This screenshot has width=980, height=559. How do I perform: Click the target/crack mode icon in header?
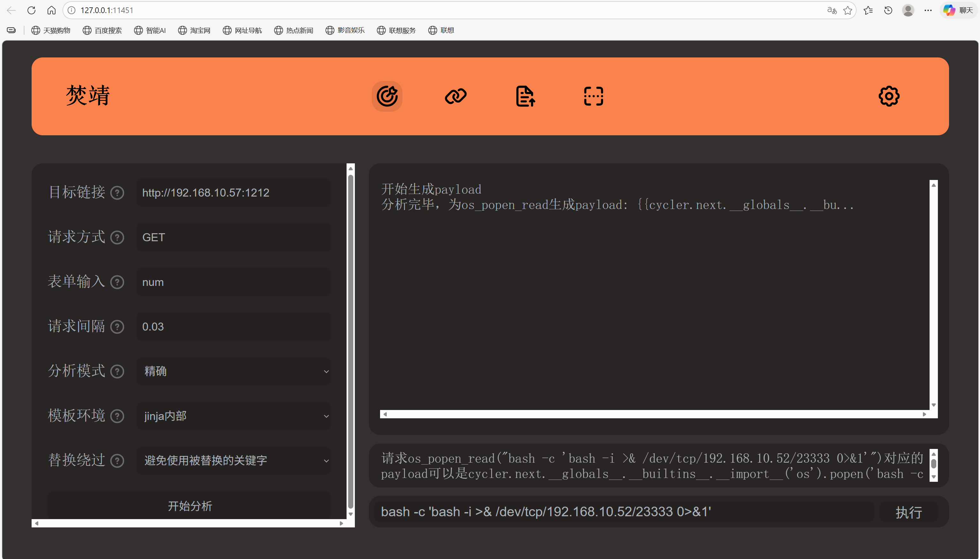[386, 96]
